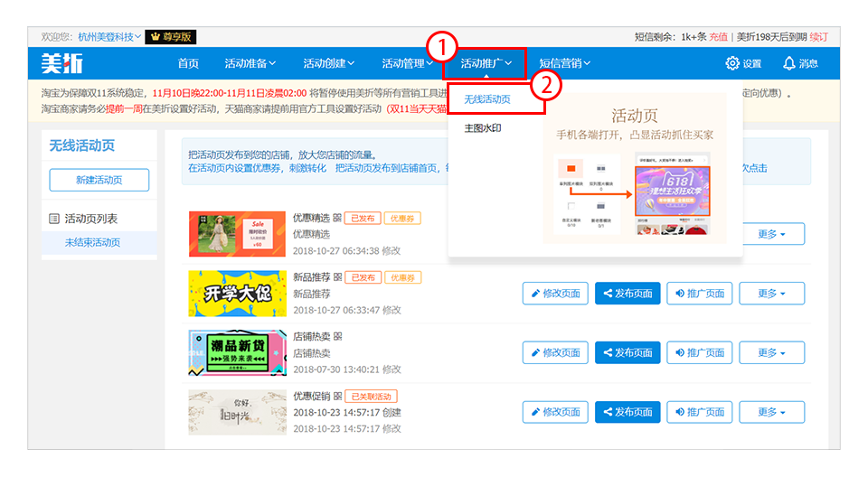Image resolution: width=868 pixels, height=477 pixels.
Task: Click the QR code icon beside 新品推荐
Action: point(337,276)
